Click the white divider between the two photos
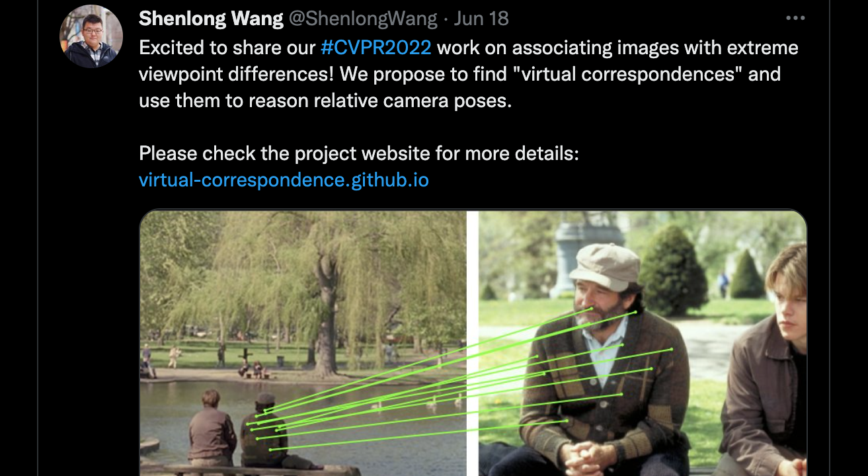 472,343
